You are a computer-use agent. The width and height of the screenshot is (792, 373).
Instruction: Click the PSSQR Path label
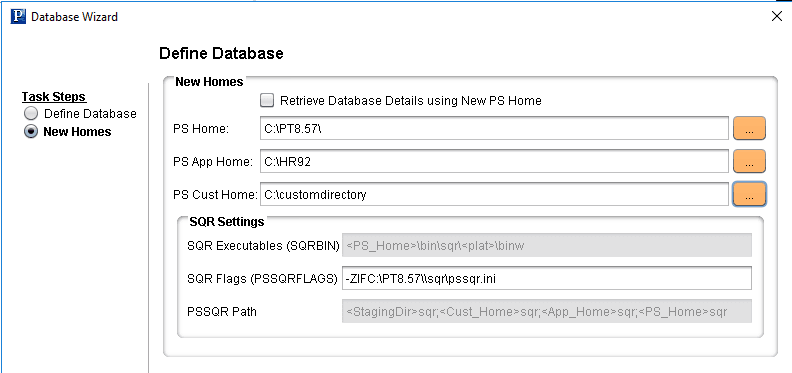click(x=222, y=312)
